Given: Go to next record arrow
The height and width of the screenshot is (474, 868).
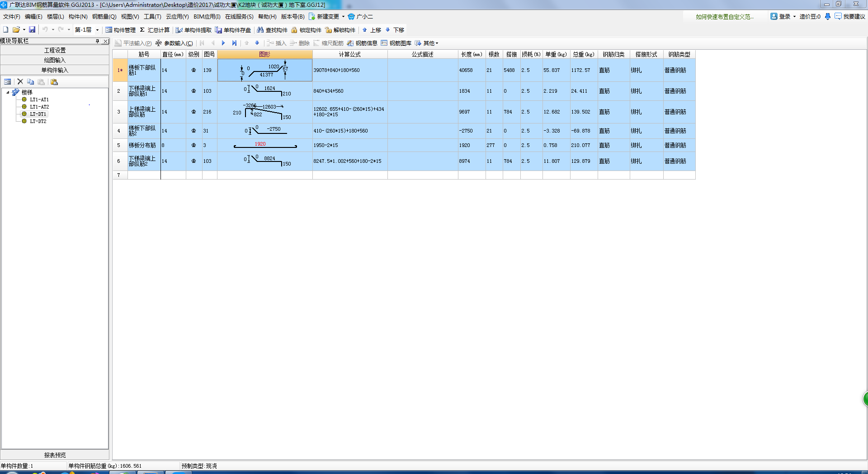Looking at the screenshot, I should 223,43.
